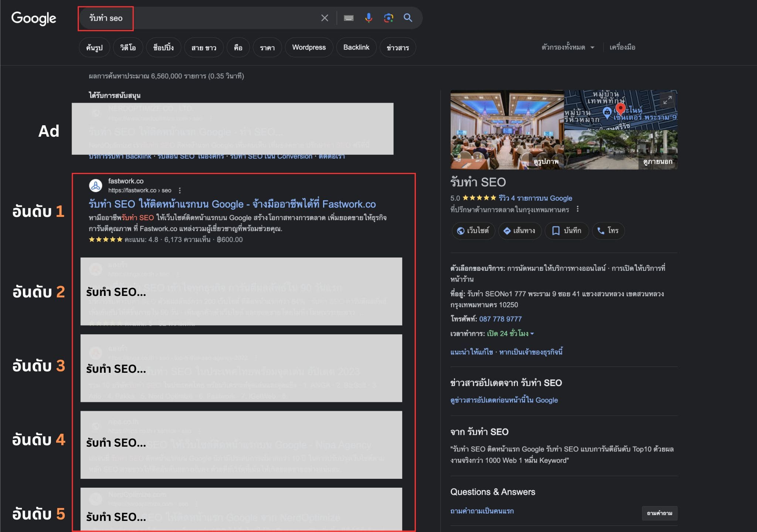Viewport: 757px width, 532px height.
Task: Start voice search with the microphone icon
Action: coord(369,18)
